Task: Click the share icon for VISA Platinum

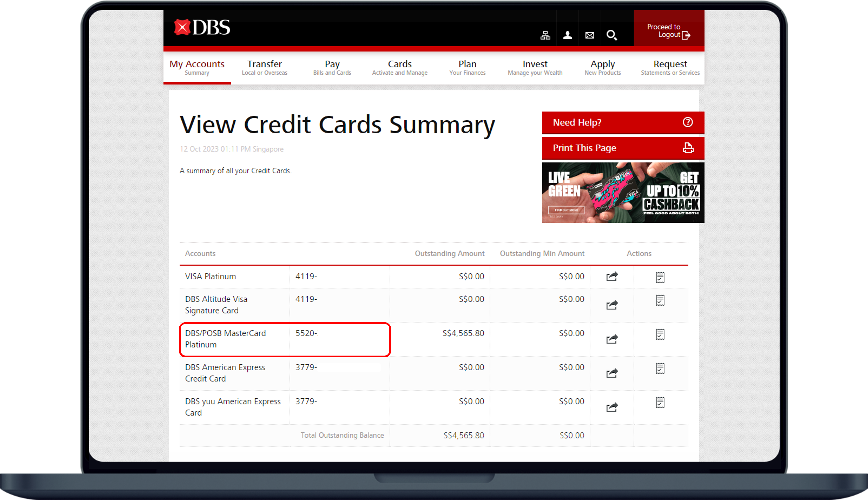Action: (x=611, y=276)
